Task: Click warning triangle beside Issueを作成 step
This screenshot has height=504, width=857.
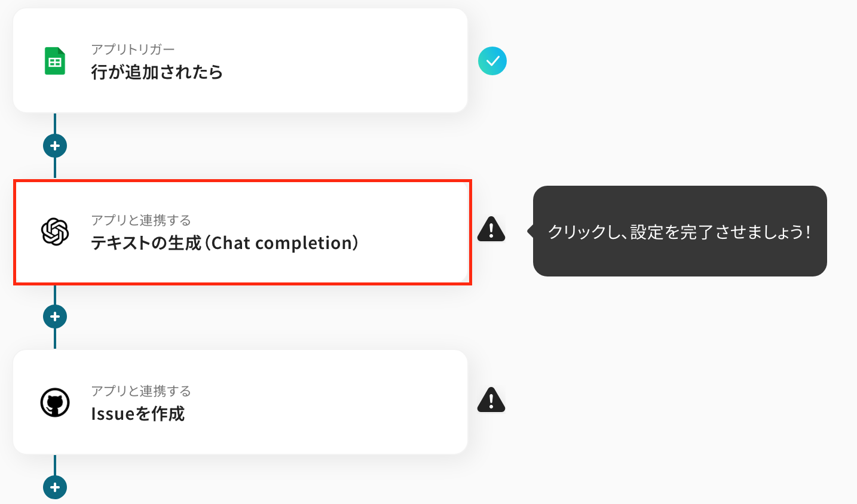Action: point(491,400)
